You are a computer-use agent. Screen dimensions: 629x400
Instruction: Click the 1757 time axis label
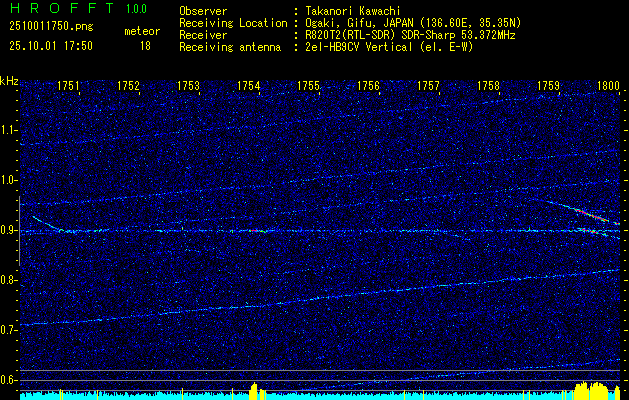pyautogui.click(x=429, y=87)
